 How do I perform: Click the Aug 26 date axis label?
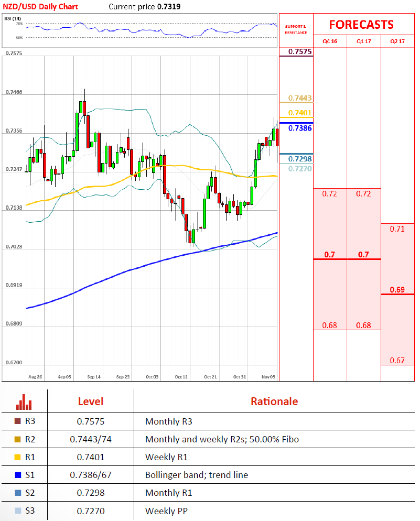[35, 377]
